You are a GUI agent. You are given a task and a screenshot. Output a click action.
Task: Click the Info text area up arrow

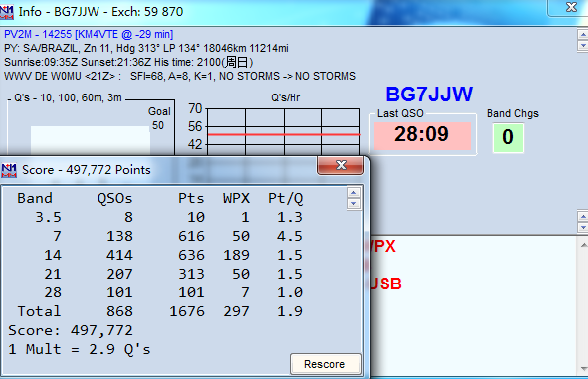[583, 35]
